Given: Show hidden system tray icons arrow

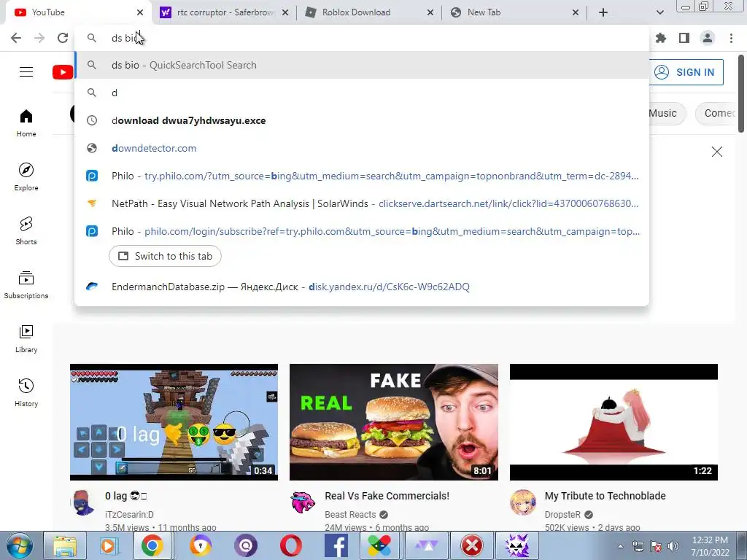Looking at the screenshot, I should tap(620, 546).
